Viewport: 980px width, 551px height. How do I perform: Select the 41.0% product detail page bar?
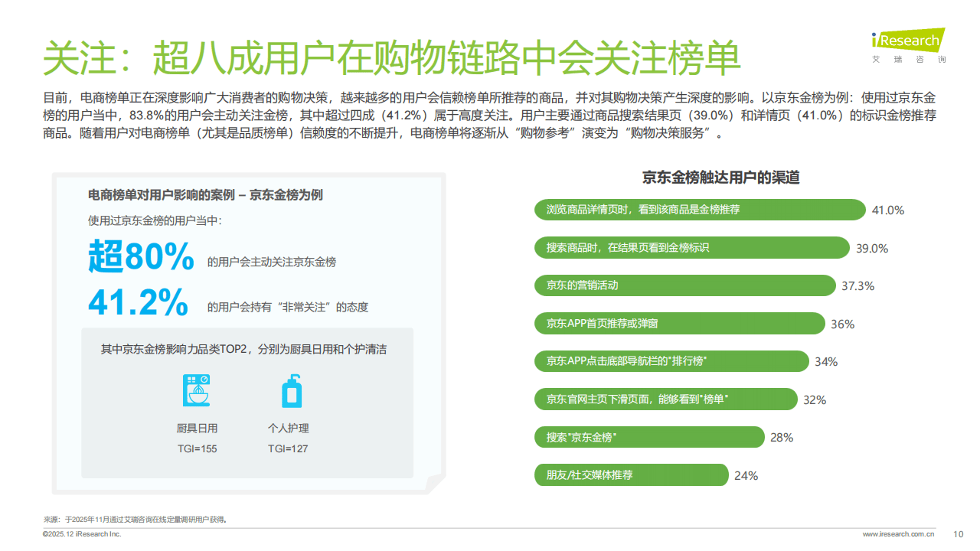699,210
